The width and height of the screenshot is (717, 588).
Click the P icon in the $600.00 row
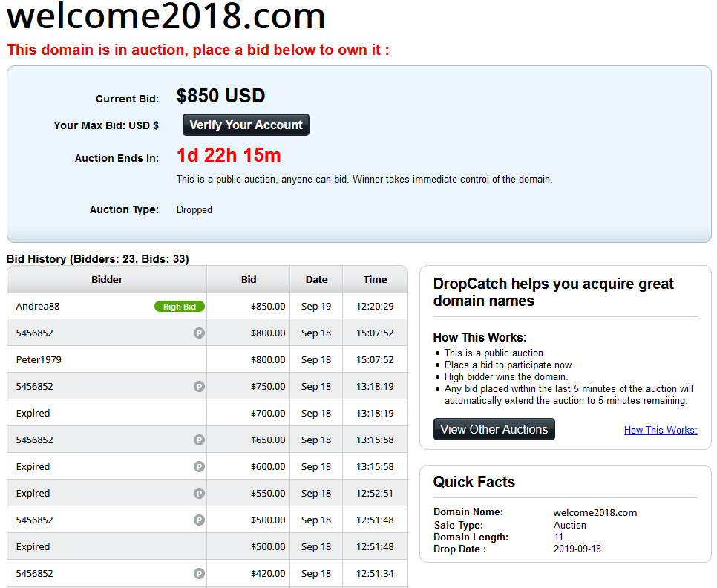click(199, 466)
